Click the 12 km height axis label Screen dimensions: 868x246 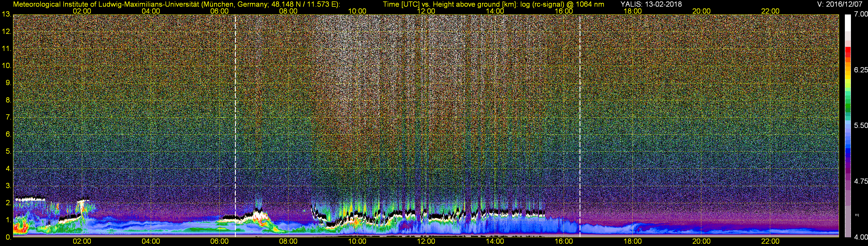[x=6, y=32]
